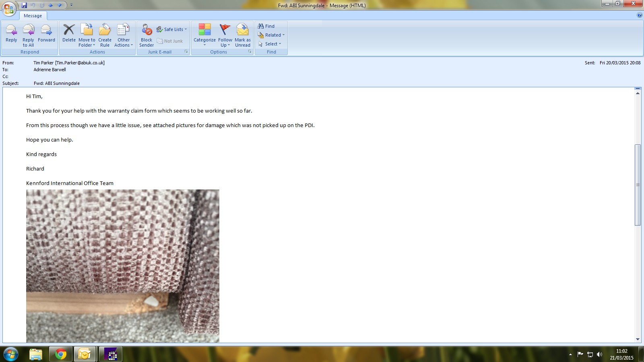This screenshot has width=644, height=362.
Task: Block the sender of this email
Action: click(x=147, y=35)
